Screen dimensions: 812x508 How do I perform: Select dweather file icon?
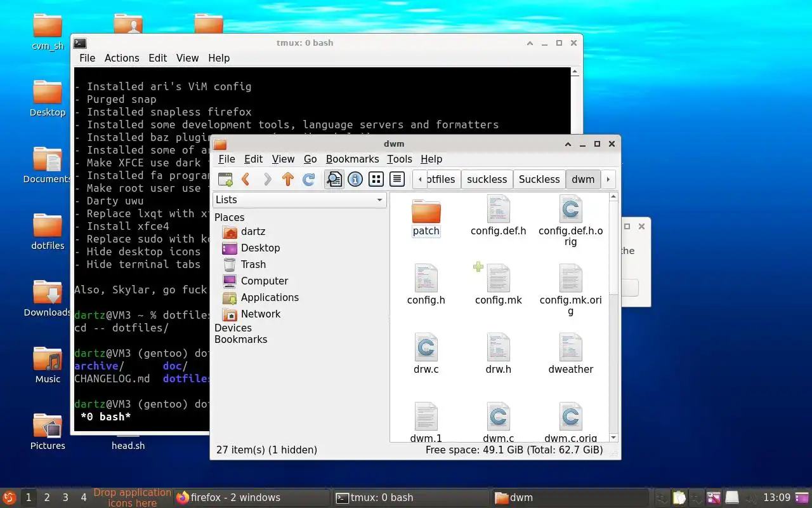pyautogui.click(x=570, y=348)
